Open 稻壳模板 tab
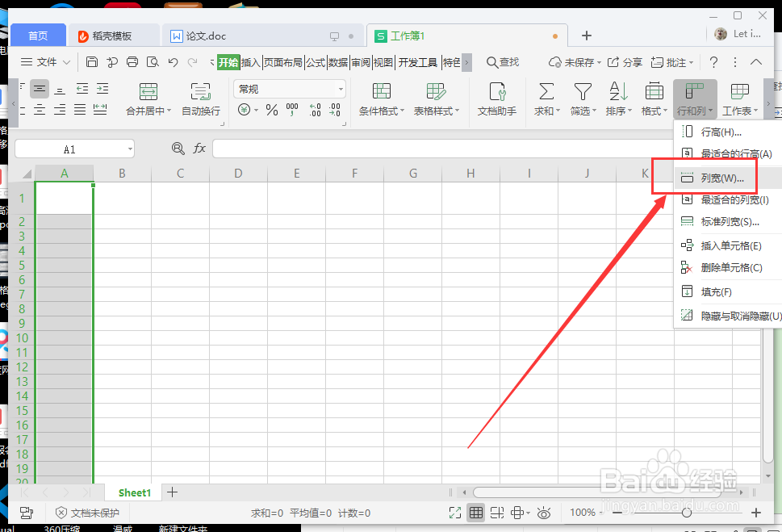782x532 pixels. [112, 36]
